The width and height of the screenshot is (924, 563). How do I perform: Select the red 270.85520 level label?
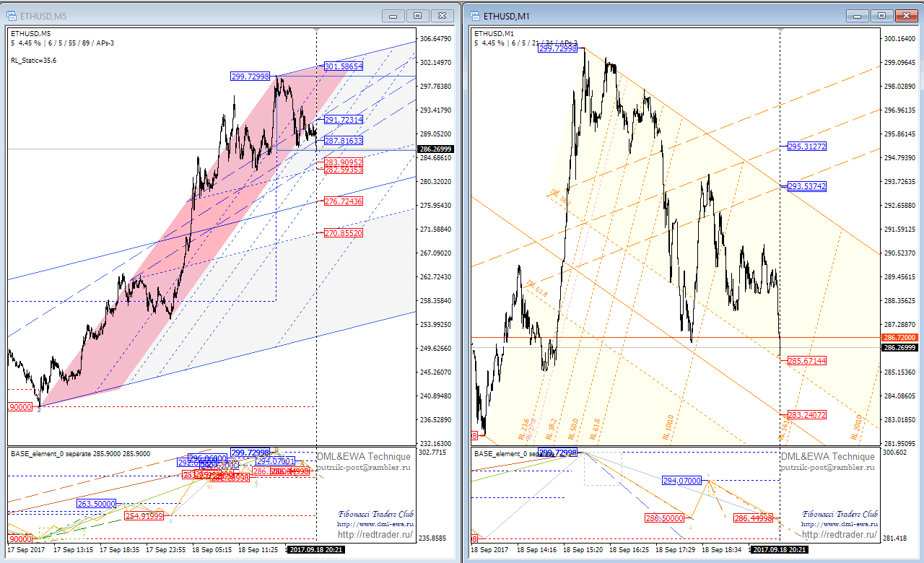344,233
